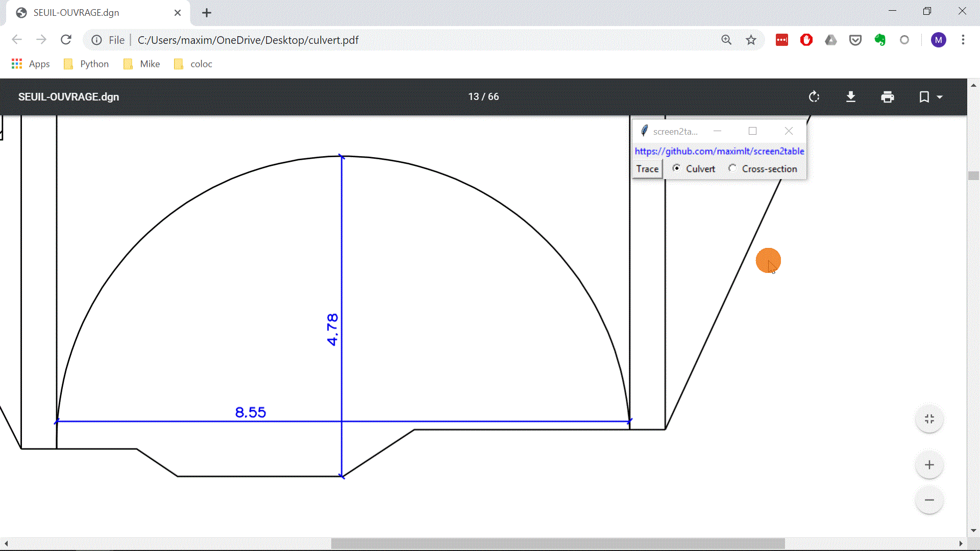Click the fit to page button
This screenshot has height=551, width=980.
coord(929,419)
